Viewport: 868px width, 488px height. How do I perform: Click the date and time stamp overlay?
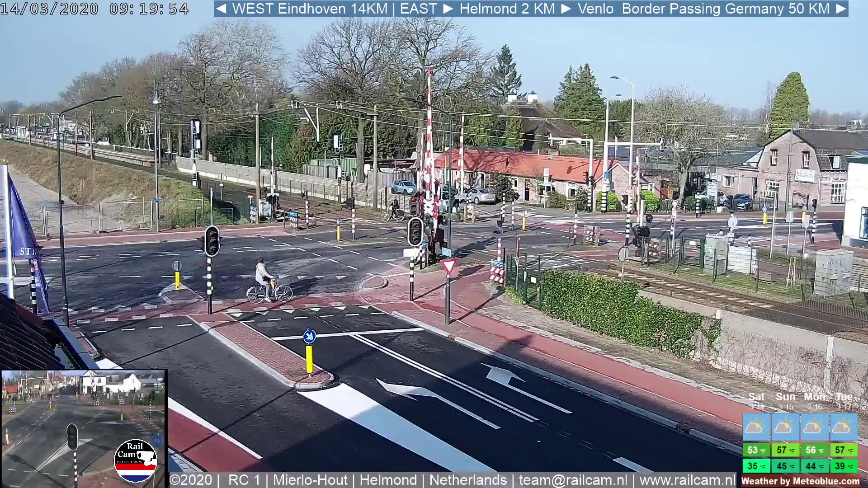(x=94, y=9)
